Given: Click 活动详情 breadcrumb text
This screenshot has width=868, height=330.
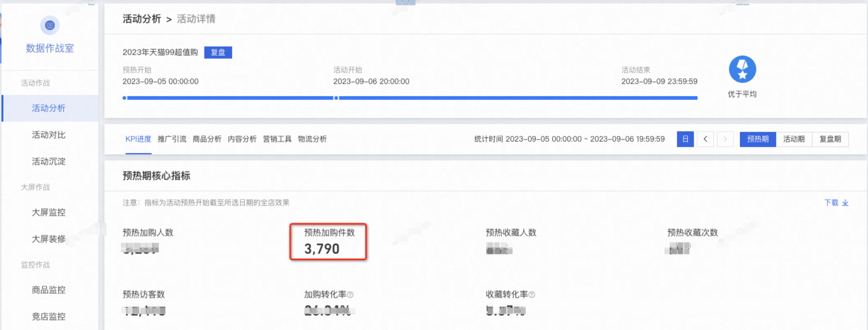Looking at the screenshot, I should (196, 19).
